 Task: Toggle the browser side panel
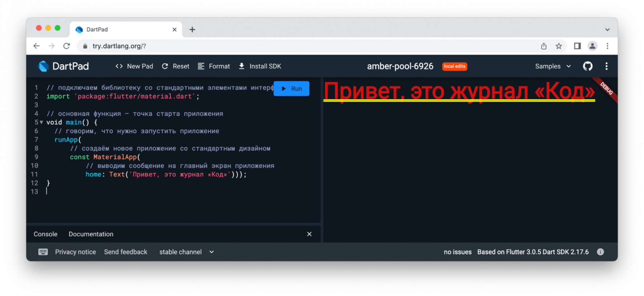(x=577, y=46)
